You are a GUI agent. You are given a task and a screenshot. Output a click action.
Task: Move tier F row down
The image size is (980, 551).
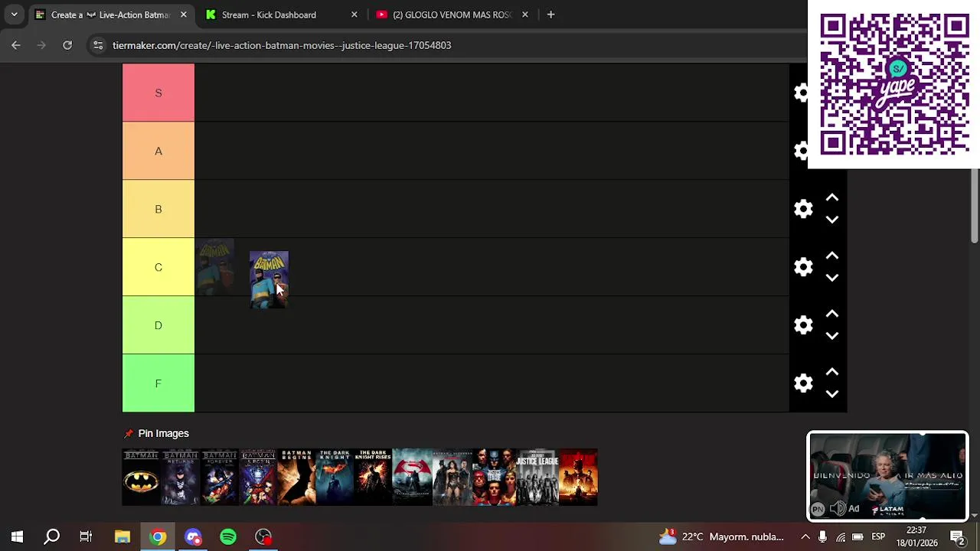(832, 394)
